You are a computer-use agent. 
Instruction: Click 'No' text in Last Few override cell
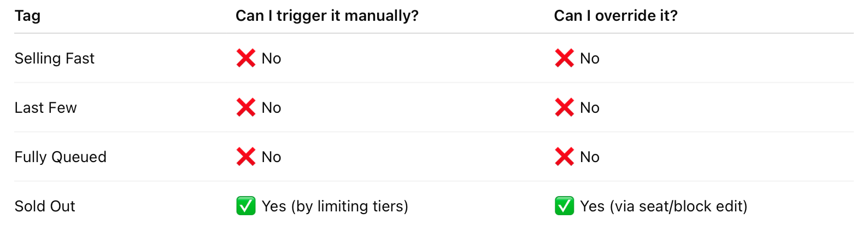pyautogui.click(x=590, y=107)
